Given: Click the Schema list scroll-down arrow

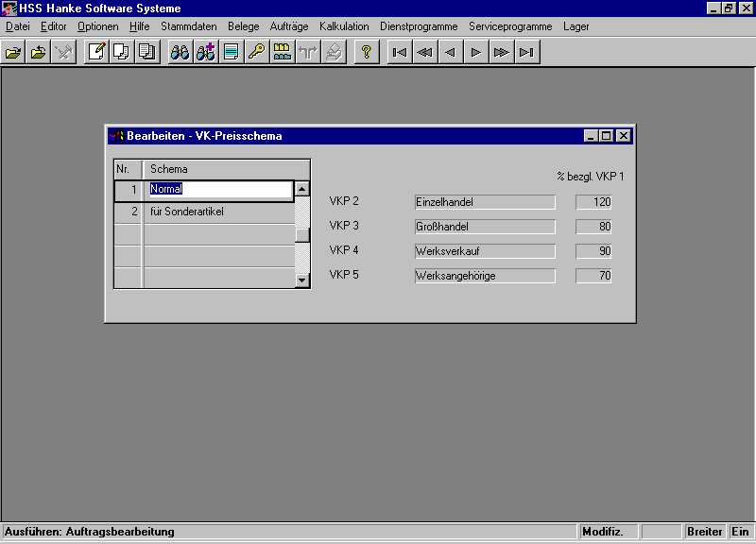Looking at the screenshot, I should (301, 280).
